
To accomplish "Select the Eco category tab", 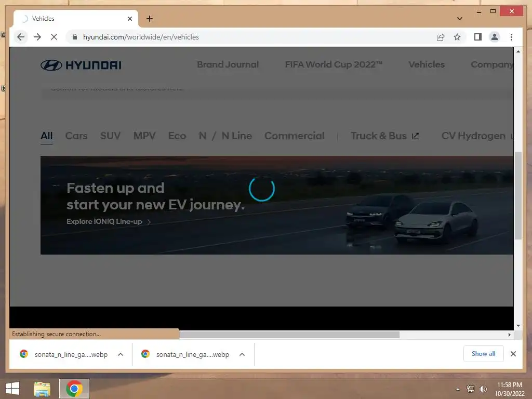I will [x=177, y=136].
